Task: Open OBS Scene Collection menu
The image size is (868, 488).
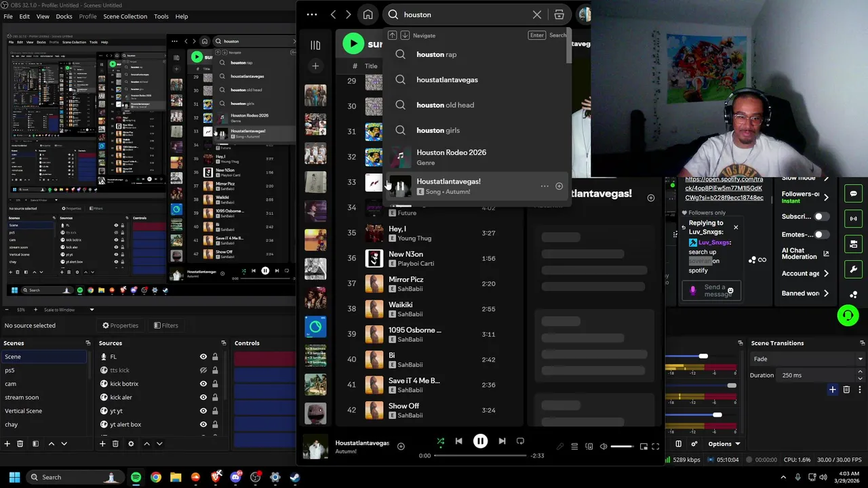Action: (x=125, y=16)
